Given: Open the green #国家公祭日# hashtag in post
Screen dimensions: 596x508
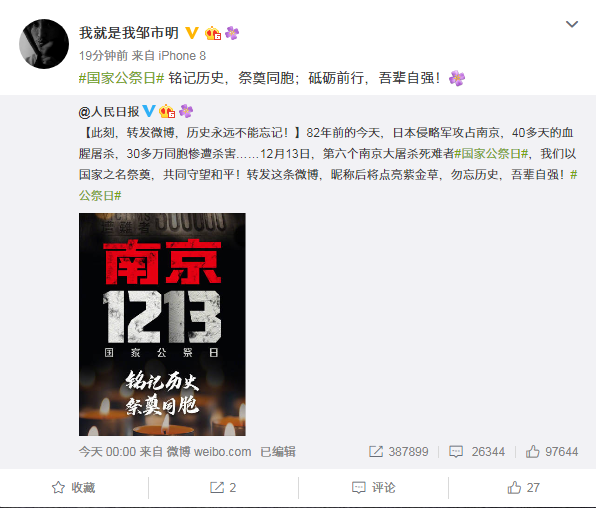Looking at the screenshot, I should (x=121, y=78).
